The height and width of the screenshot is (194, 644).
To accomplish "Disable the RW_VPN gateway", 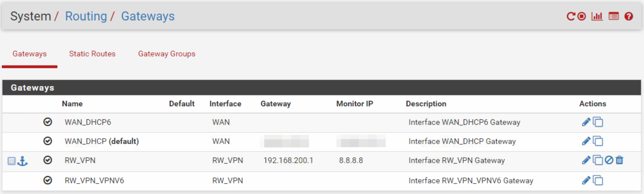I will click(609, 160).
